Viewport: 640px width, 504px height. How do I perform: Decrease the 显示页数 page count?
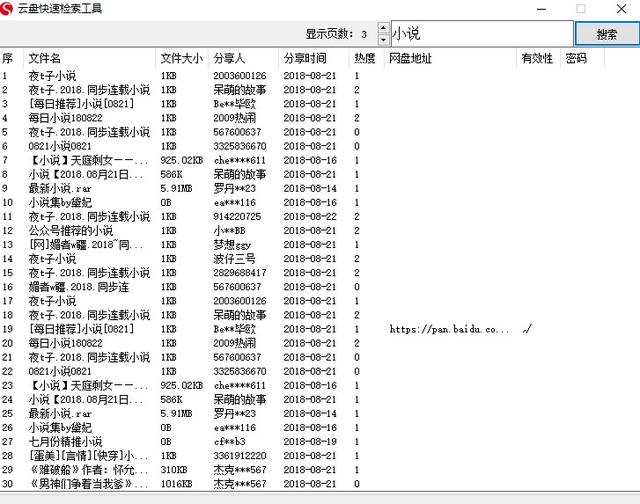coord(383,40)
